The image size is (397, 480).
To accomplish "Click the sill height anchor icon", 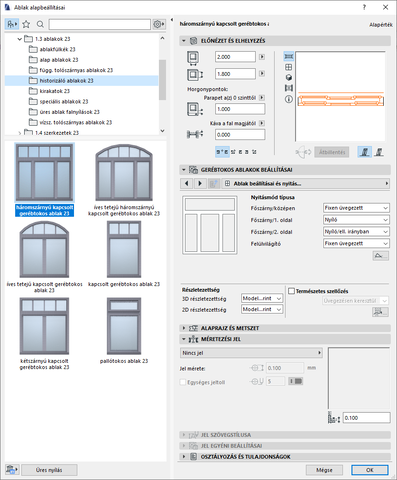I will 195,109.
